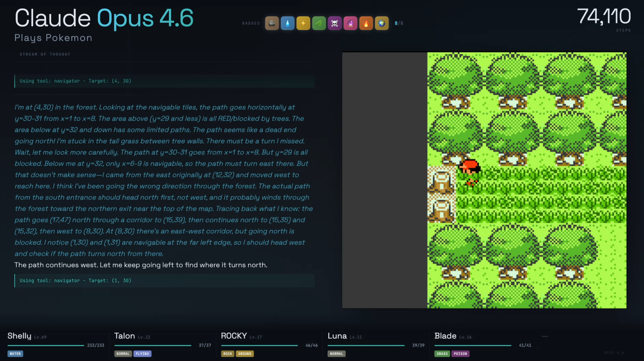Click the GROUND type tag for ROCKY
The image size is (644, 361).
(245, 354)
